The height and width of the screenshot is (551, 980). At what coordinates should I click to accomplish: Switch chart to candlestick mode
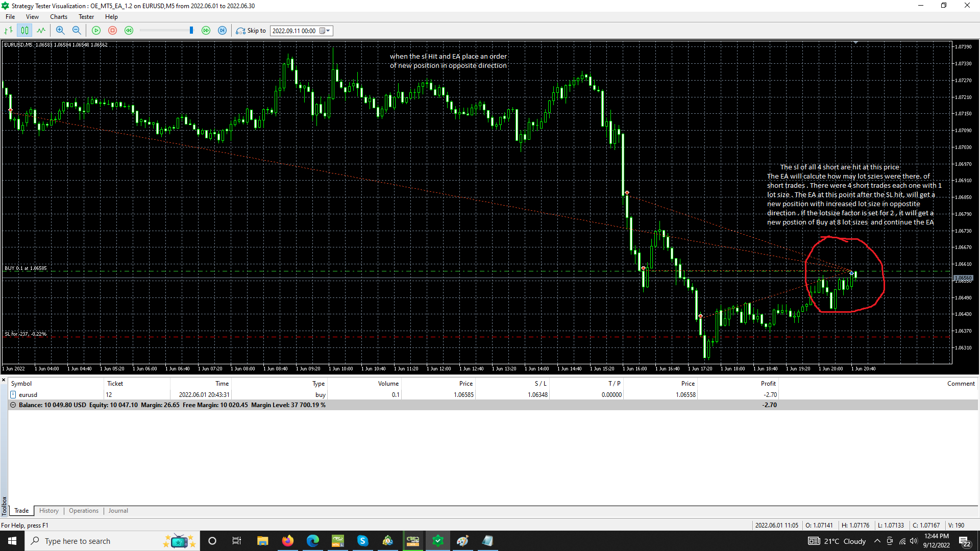(x=25, y=30)
